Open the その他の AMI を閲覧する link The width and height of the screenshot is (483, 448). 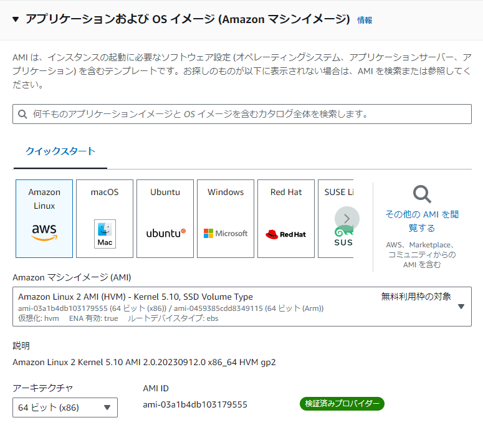[422, 221]
